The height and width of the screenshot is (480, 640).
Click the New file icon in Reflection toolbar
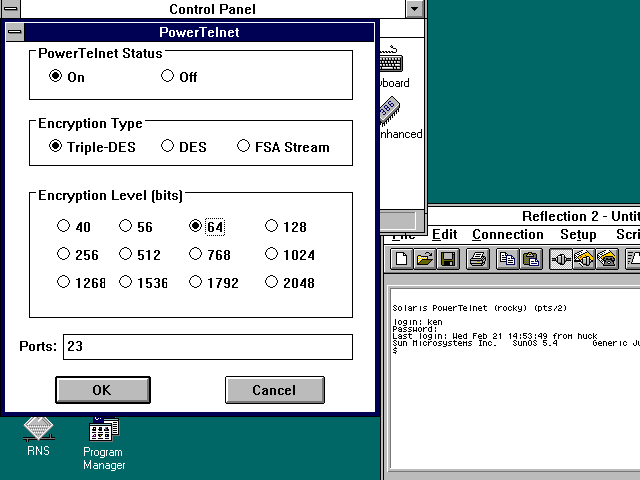tap(402, 260)
